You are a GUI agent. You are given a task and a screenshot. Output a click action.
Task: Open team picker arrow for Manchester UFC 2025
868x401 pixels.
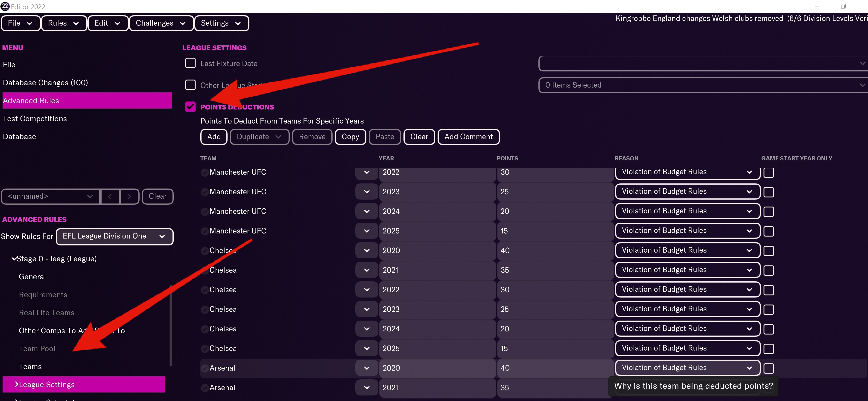coord(367,231)
